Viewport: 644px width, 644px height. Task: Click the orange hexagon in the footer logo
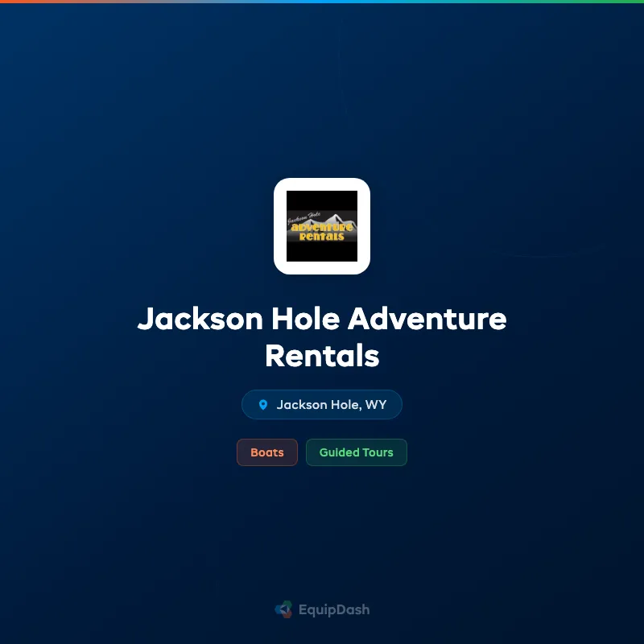coord(287,615)
